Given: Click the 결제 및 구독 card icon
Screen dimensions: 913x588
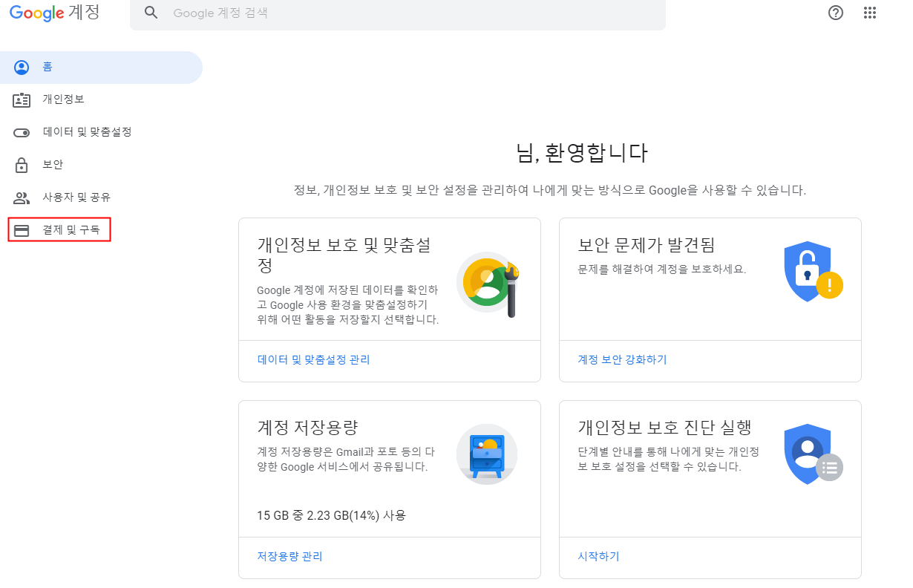Looking at the screenshot, I should click(22, 231).
